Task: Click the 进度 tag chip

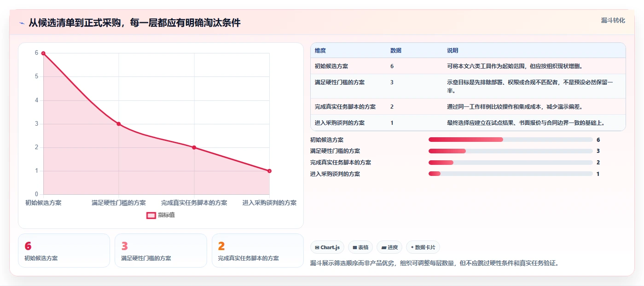Action: pos(389,247)
